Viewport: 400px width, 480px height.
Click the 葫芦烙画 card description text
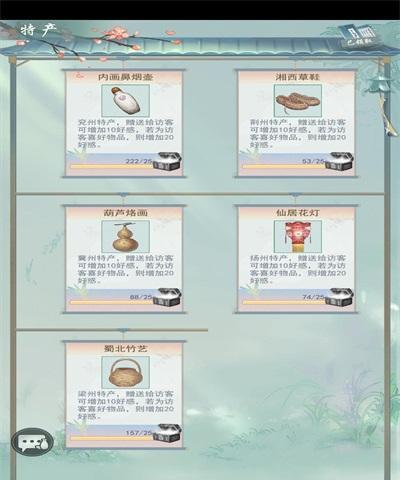pyautogui.click(x=126, y=269)
